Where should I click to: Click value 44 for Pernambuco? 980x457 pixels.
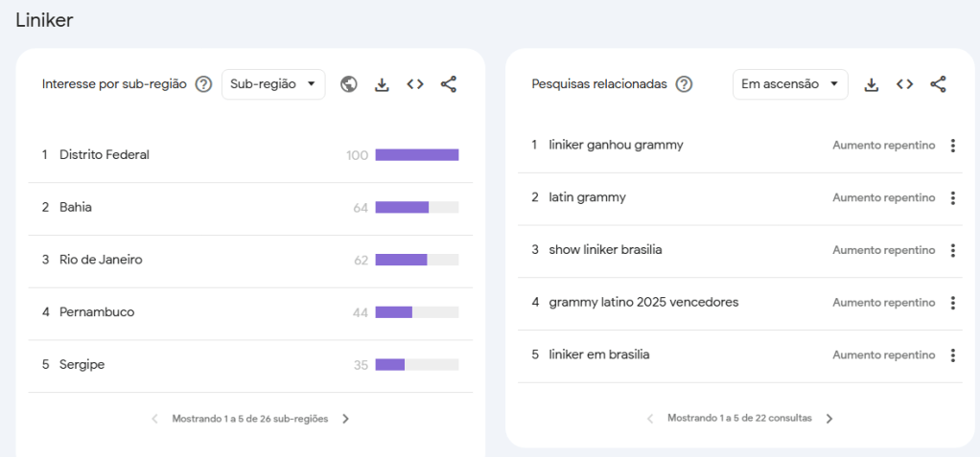(x=361, y=312)
